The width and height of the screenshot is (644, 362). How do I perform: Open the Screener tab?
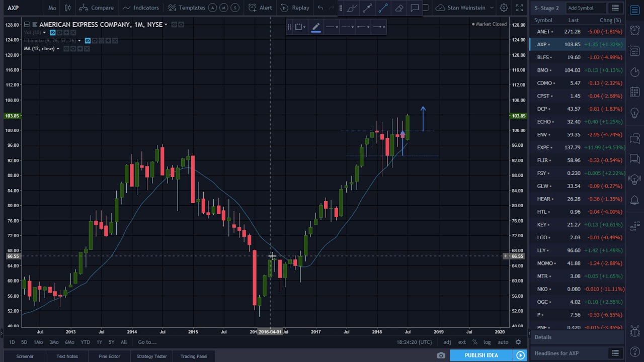25,356
